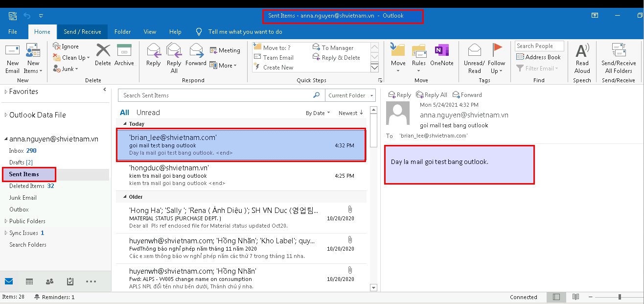The image size is (644, 304).
Task: Click the search magnifier icon
Action: [x=317, y=95]
